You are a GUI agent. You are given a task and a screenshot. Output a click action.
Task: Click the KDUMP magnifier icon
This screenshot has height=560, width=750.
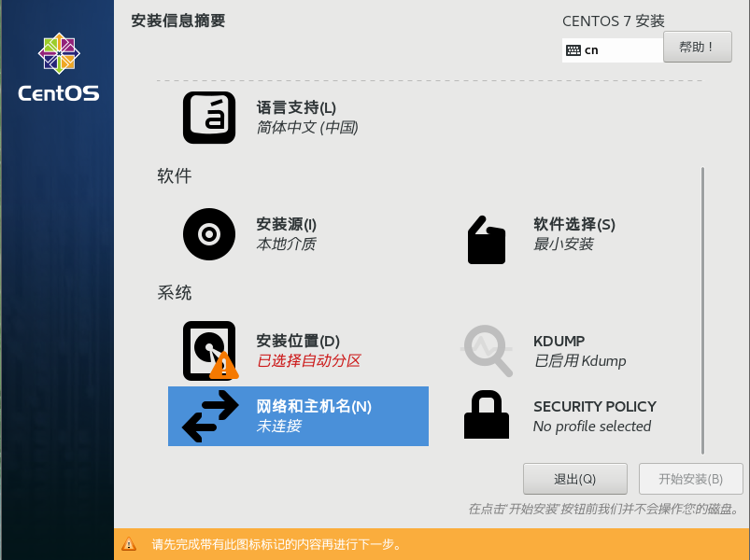click(x=488, y=351)
